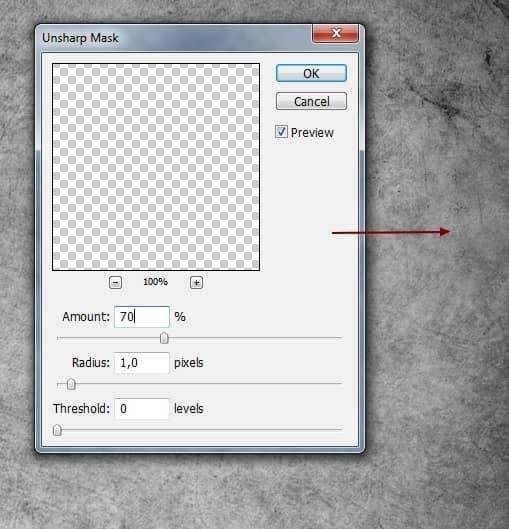The width and height of the screenshot is (509, 529).
Task: Click inside the Threshold levels field
Action: click(x=142, y=409)
